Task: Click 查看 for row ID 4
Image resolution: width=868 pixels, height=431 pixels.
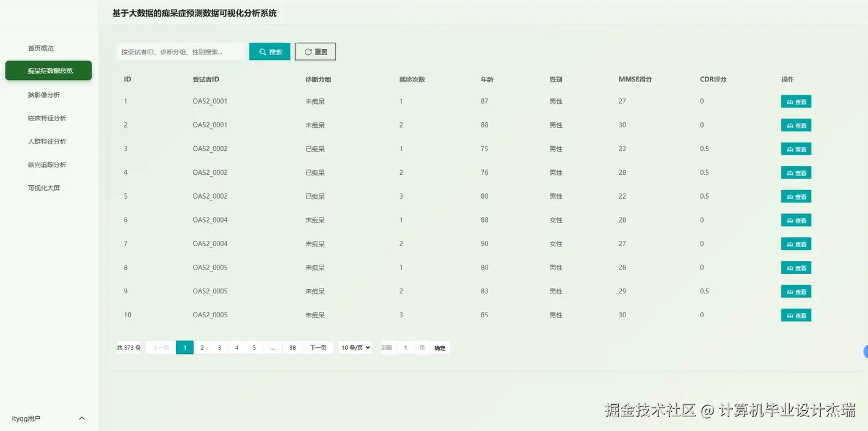Action: [796, 173]
